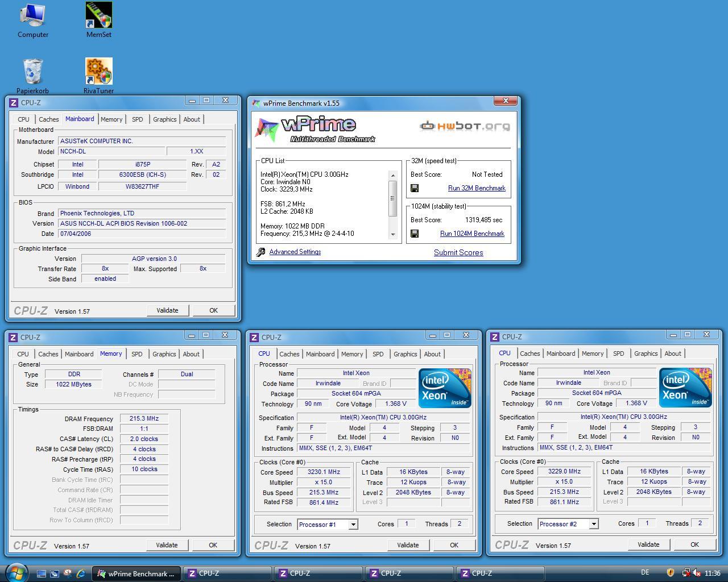Switch to the CPU tab in the Mainboard CPU-Z window
The image size is (728, 582).
[23, 119]
